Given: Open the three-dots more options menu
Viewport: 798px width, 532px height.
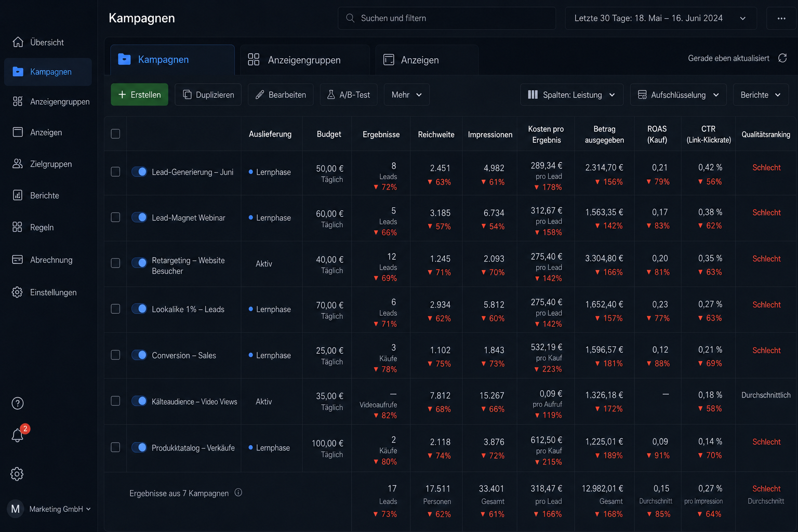Looking at the screenshot, I should point(781,18).
